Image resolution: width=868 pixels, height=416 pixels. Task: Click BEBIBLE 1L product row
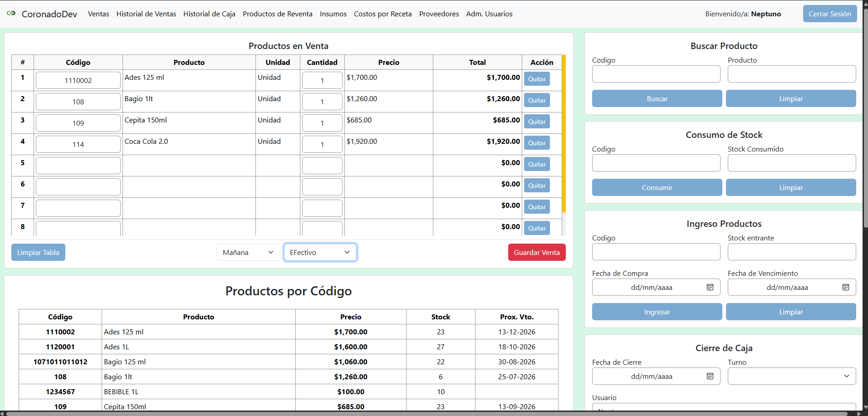(x=289, y=392)
